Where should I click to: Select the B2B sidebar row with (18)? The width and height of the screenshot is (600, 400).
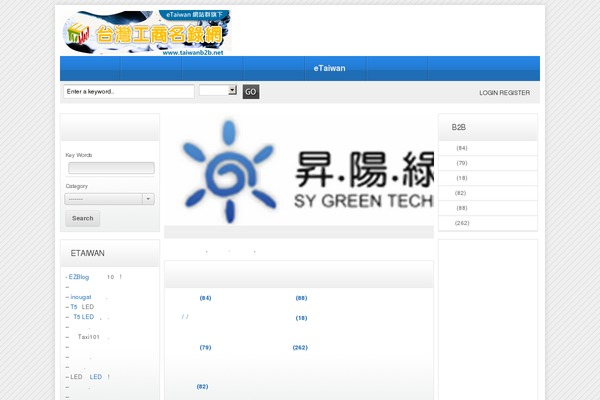tap(488, 178)
